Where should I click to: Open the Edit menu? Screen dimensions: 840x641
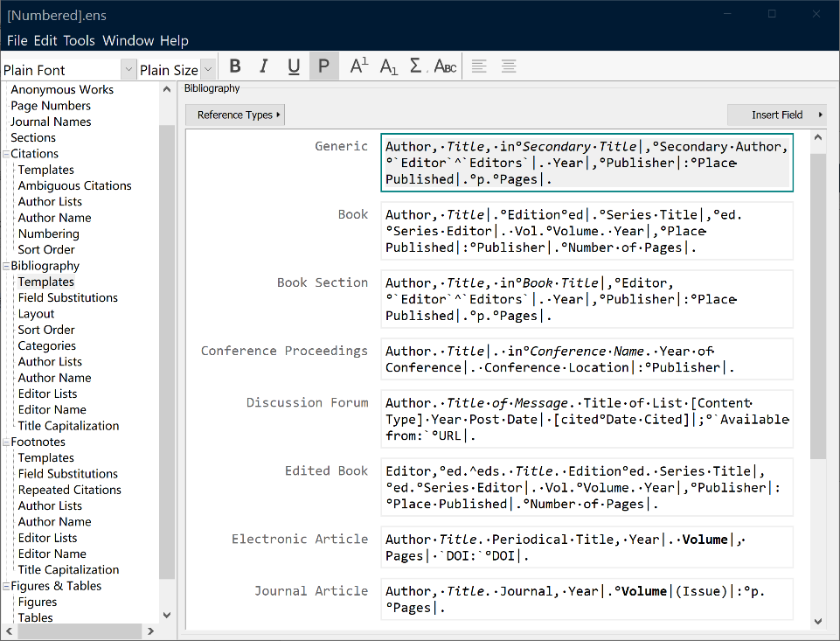click(x=45, y=41)
